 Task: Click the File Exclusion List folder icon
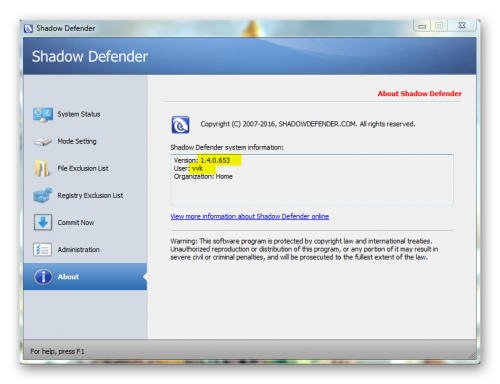point(43,168)
